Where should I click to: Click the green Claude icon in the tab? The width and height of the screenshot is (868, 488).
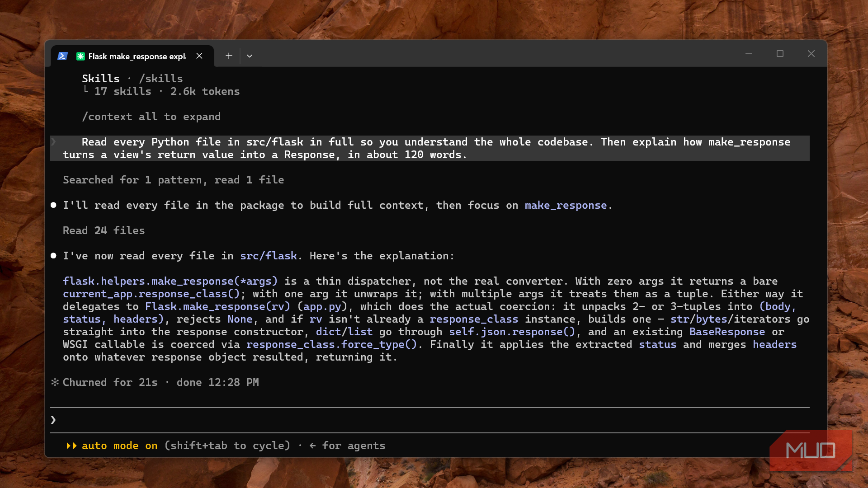click(80, 56)
